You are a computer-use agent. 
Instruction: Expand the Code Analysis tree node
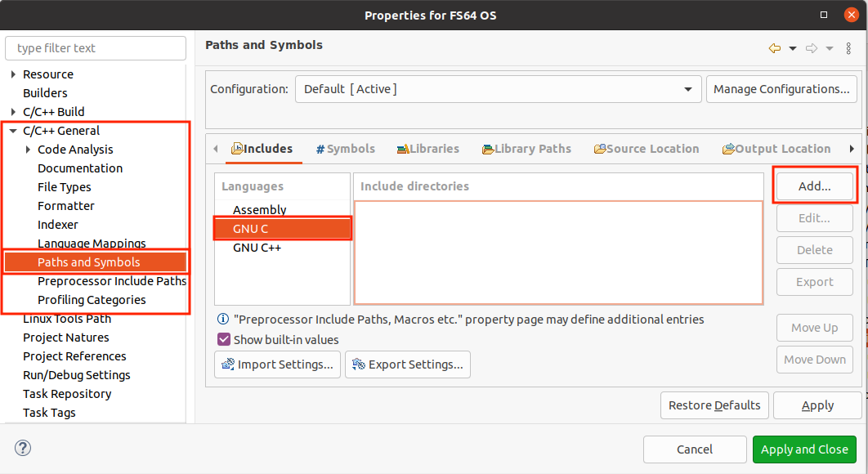point(29,150)
